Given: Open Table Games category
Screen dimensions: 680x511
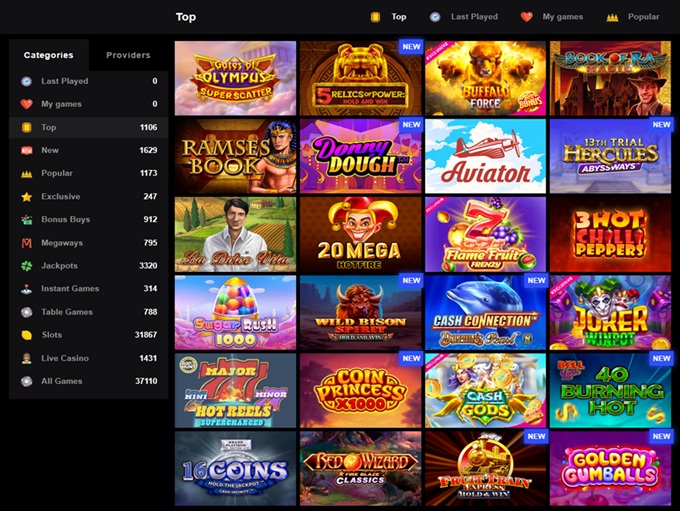Looking at the screenshot, I should coord(89,312).
